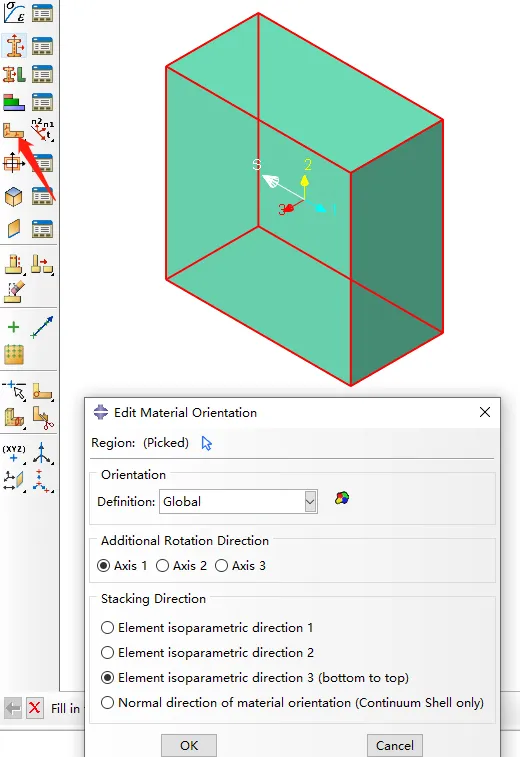Select the Partition Face tool

click(x=42, y=391)
